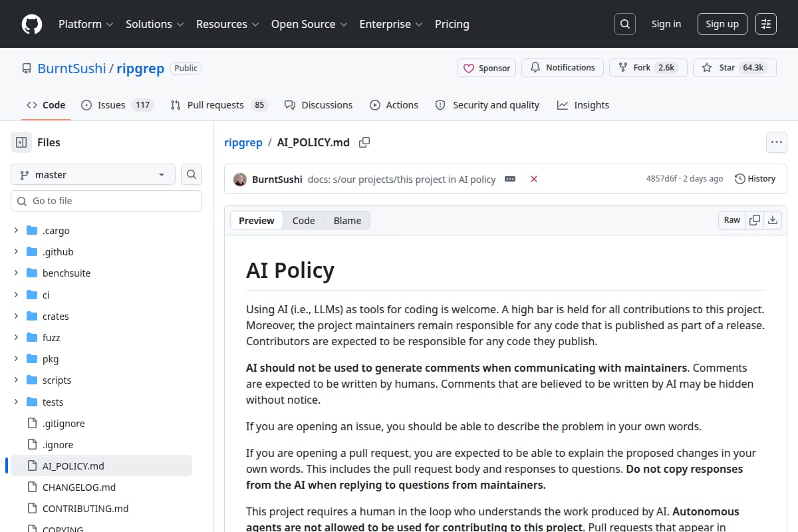Select AI_POLICY.md in the file tree

click(101, 466)
